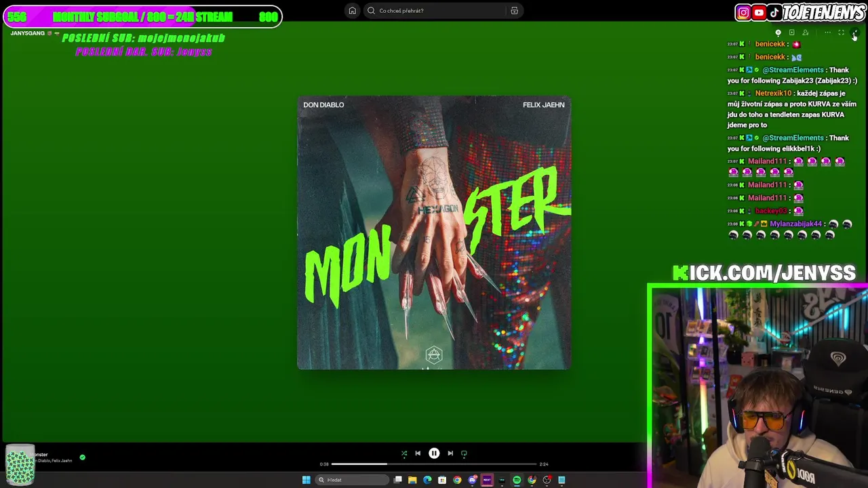Open Spotify Home from top bar
Image resolution: width=868 pixels, height=488 pixels.
[x=352, y=10]
